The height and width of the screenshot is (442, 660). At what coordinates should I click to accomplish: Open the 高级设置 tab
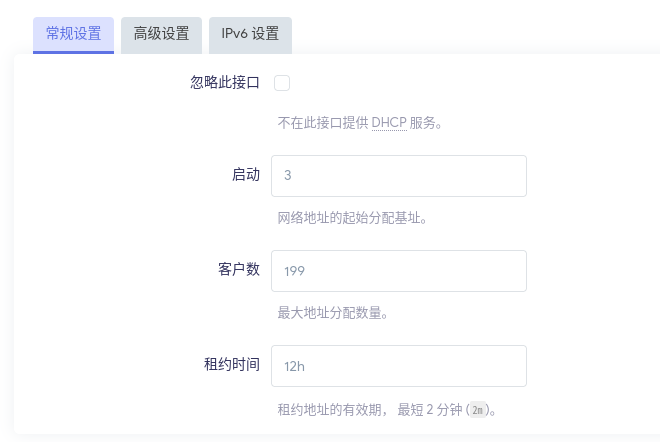point(161,34)
